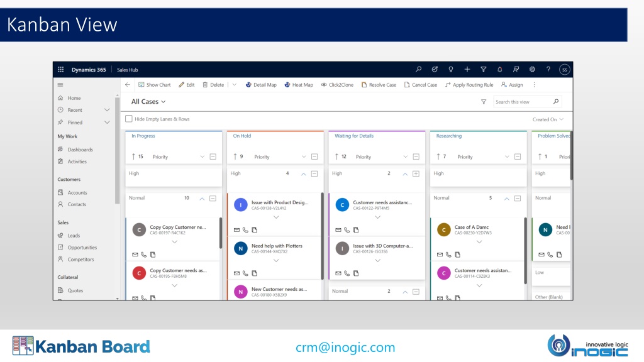The width and height of the screenshot is (644, 362).
Task: Go back with the left arrow
Action: click(128, 85)
